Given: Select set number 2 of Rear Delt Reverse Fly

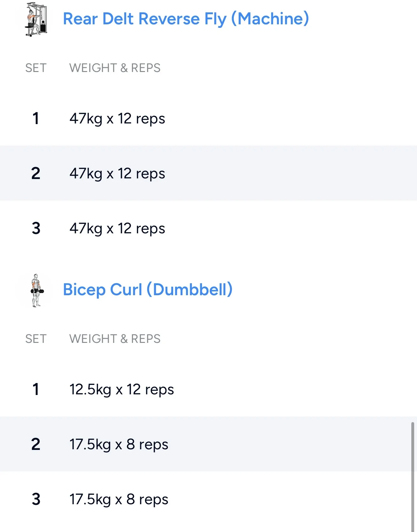Looking at the screenshot, I should [x=36, y=173].
